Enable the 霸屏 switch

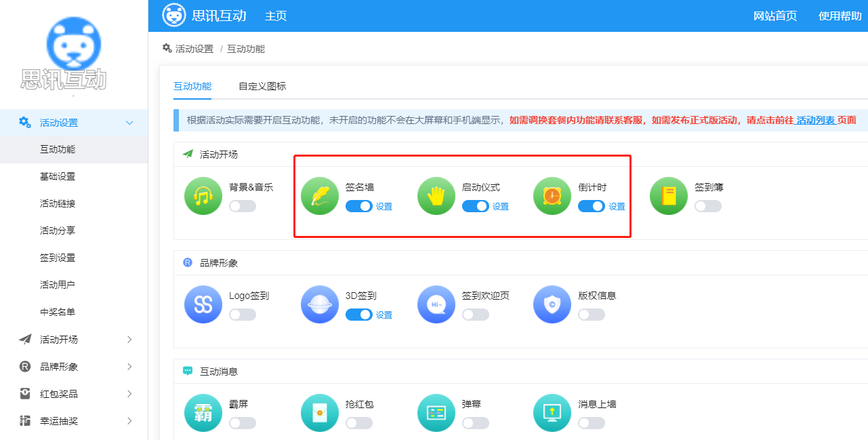[243, 423]
